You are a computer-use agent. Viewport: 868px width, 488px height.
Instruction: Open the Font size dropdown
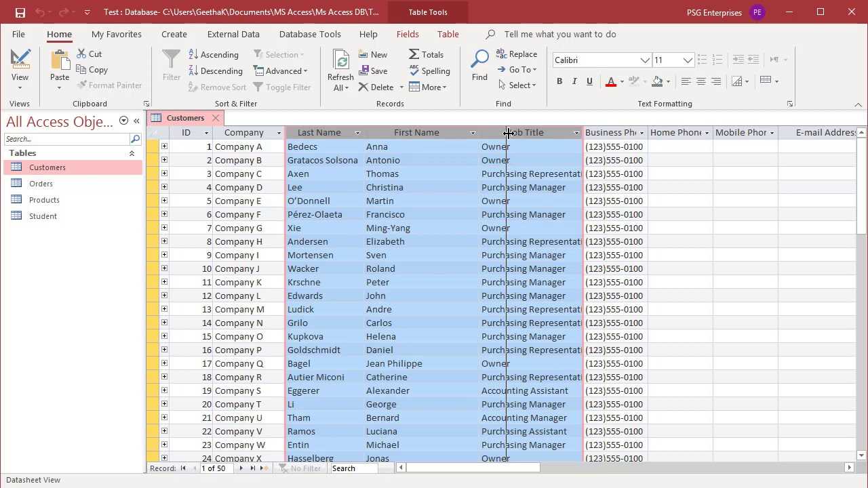[688, 60]
